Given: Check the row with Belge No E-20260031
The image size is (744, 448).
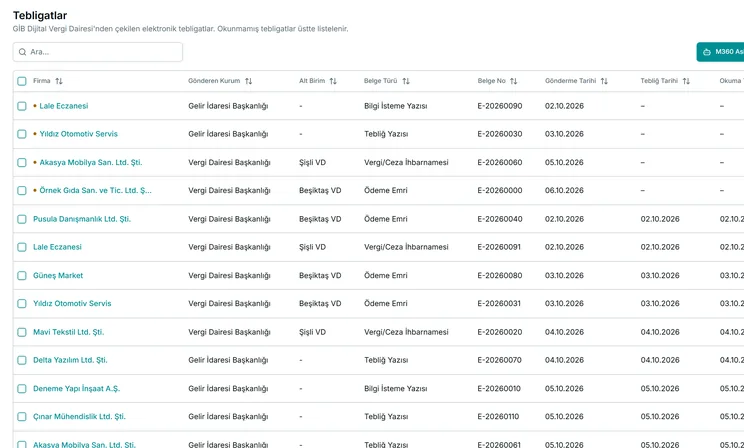Looking at the screenshot, I should click(x=22, y=303).
